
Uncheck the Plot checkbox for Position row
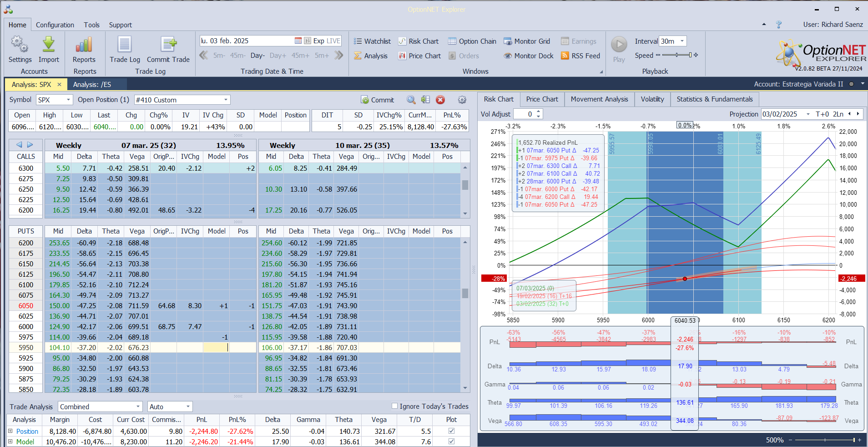tap(451, 431)
